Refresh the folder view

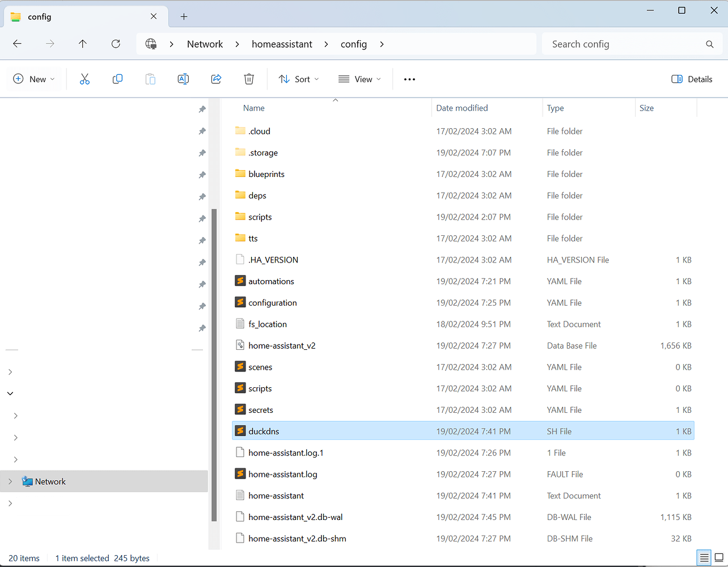pos(116,44)
